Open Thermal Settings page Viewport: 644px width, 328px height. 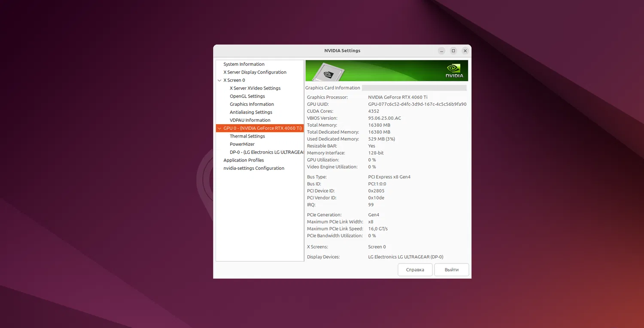tap(247, 136)
